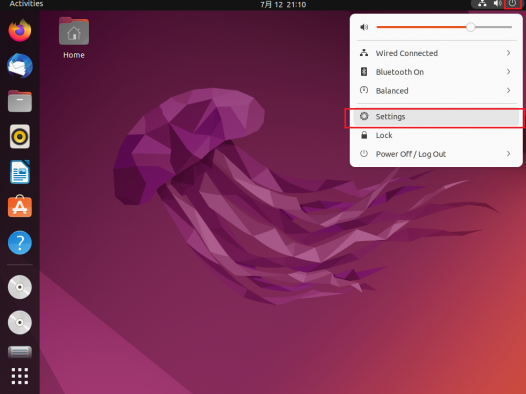Click the volume icon in top bar
The image size is (526, 394).
coord(497,4)
